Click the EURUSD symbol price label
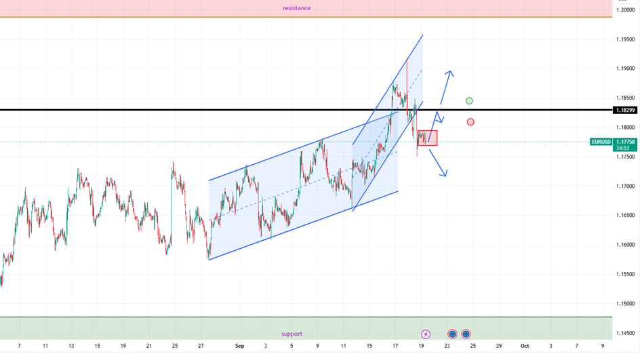This screenshot has height=354, width=644. [601, 142]
